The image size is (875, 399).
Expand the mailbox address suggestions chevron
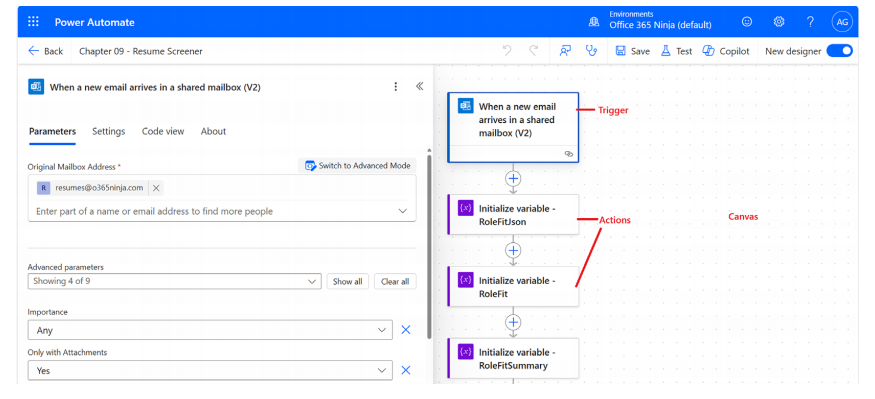point(402,211)
